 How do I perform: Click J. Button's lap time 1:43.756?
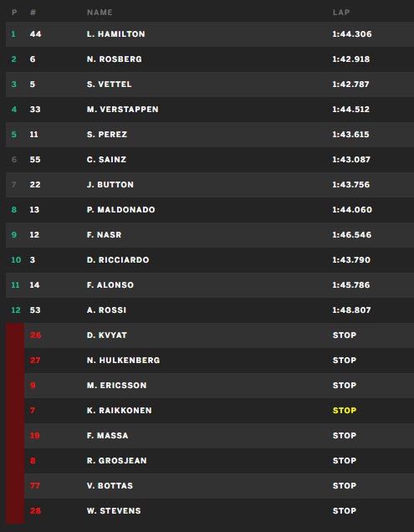[351, 185]
